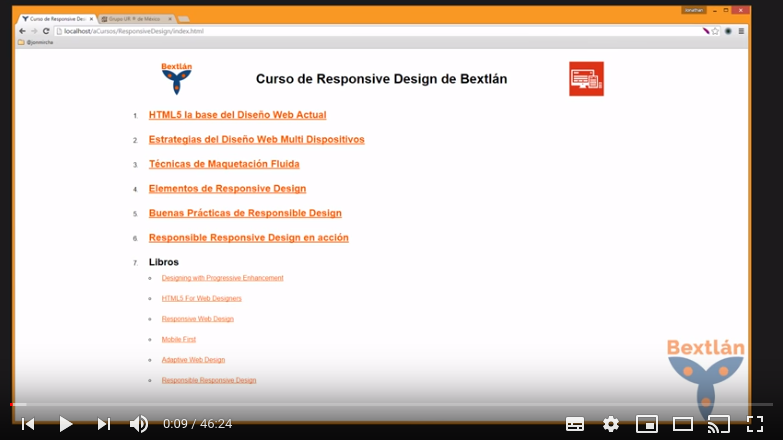Enter fullscreen mode
The image size is (783, 440).
pyautogui.click(x=755, y=424)
